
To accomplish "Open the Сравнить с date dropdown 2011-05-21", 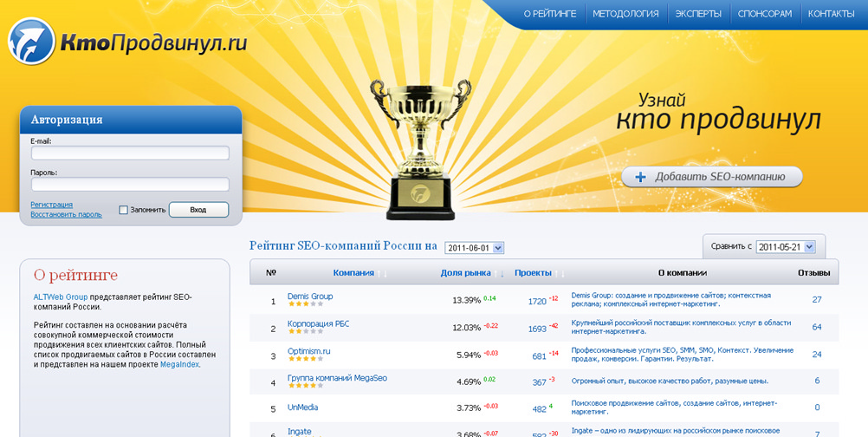I will click(x=786, y=247).
